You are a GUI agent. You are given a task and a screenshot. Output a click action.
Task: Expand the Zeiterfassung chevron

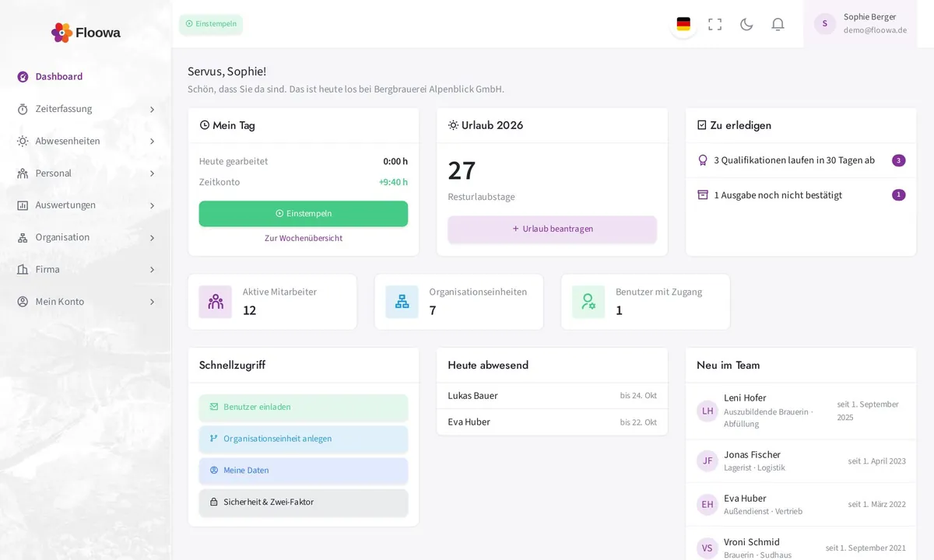[152, 110]
